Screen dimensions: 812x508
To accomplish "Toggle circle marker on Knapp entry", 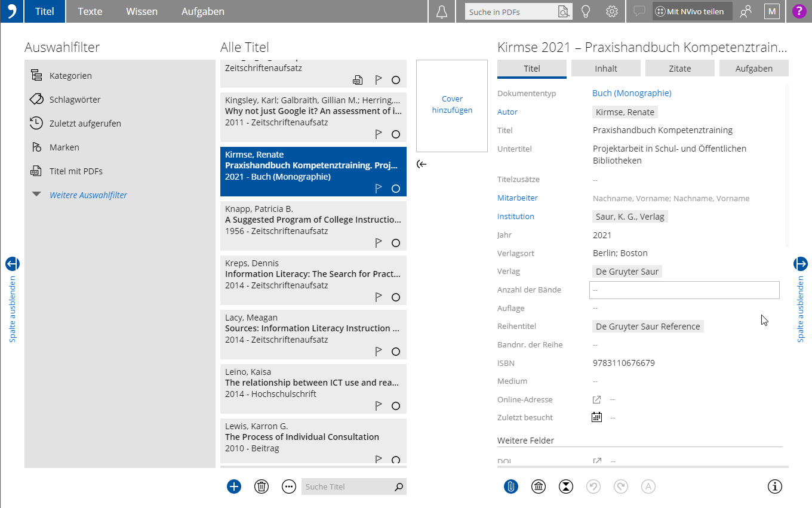I will coord(395,243).
